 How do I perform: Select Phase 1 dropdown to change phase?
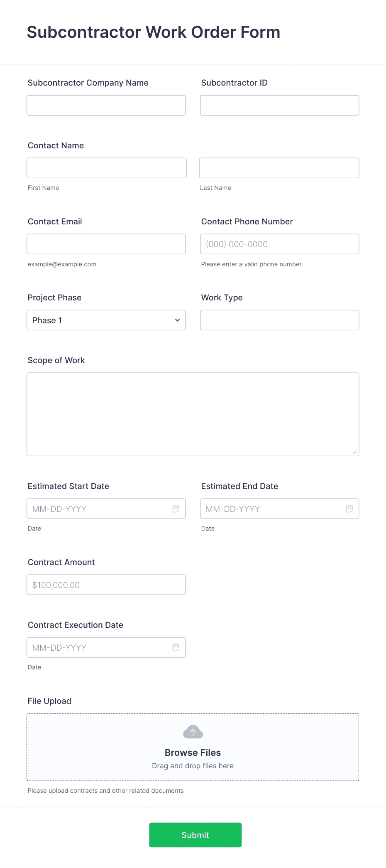(x=106, y=320)
